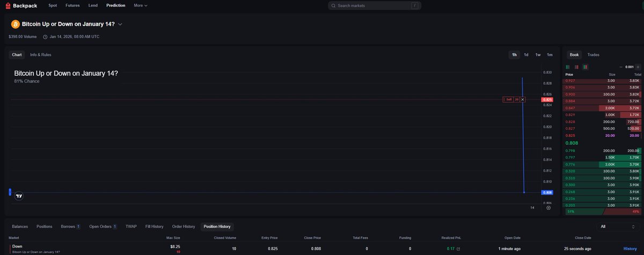The height and width of the screenshot is (255, 644).
Task: Select the 1w chart interval
Action: (x=538, y=55)
